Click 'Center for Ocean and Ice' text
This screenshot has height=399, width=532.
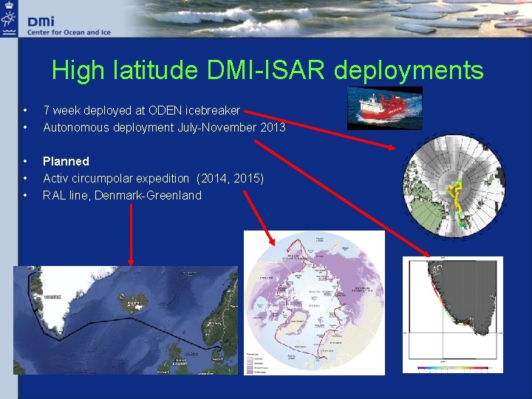tap(69, 33)
